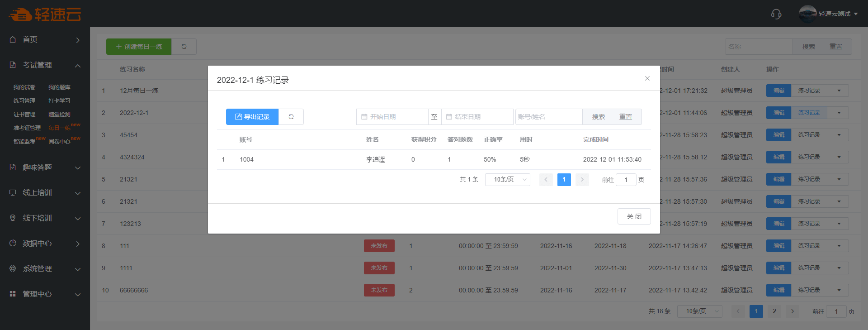The image size is (868, 330).
Task: Click the headset customer service icon
Action: (x=776, y=14)
